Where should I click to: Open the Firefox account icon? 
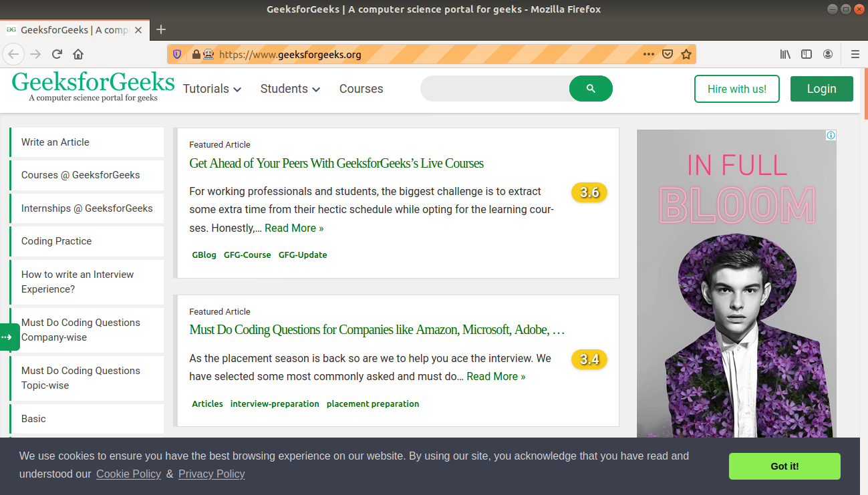coord(828,54)
